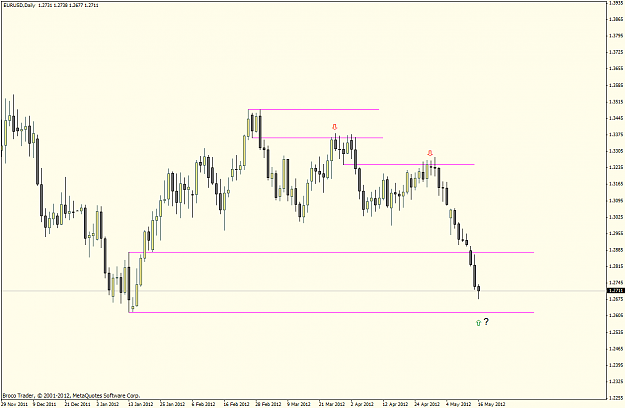Click the 4 May 2012 date label
This screenshot has height=408, width=625.
[x=458, y=404]
